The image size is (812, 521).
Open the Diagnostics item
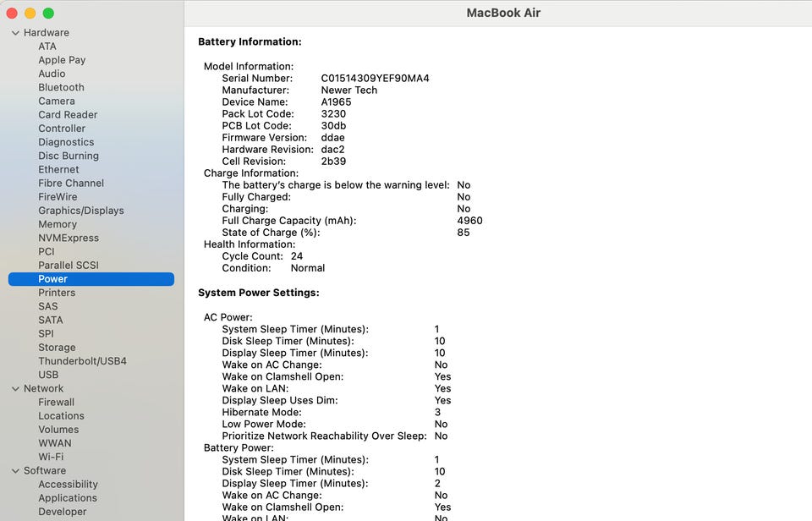66,142
